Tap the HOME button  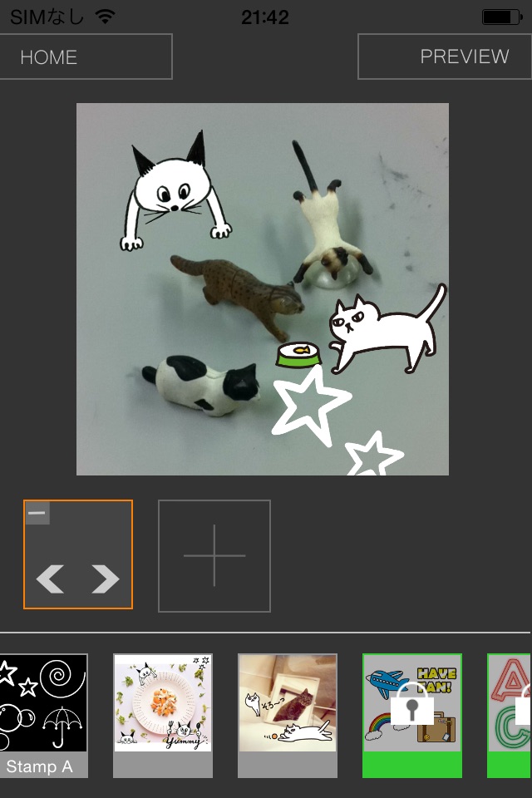click(x=86, y=57)
